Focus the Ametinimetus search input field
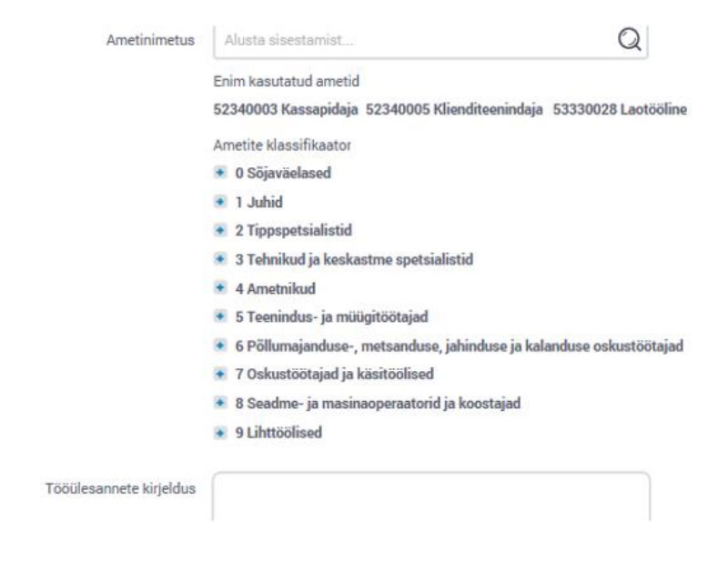The width and height of the screenshot is (728, 571). 430,41
